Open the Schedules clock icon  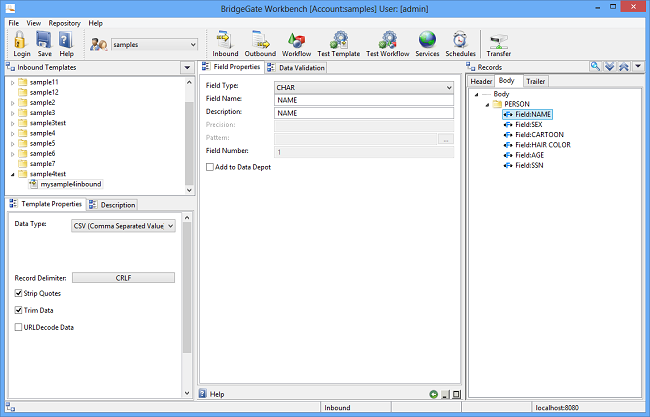click(x=460, y=40)
